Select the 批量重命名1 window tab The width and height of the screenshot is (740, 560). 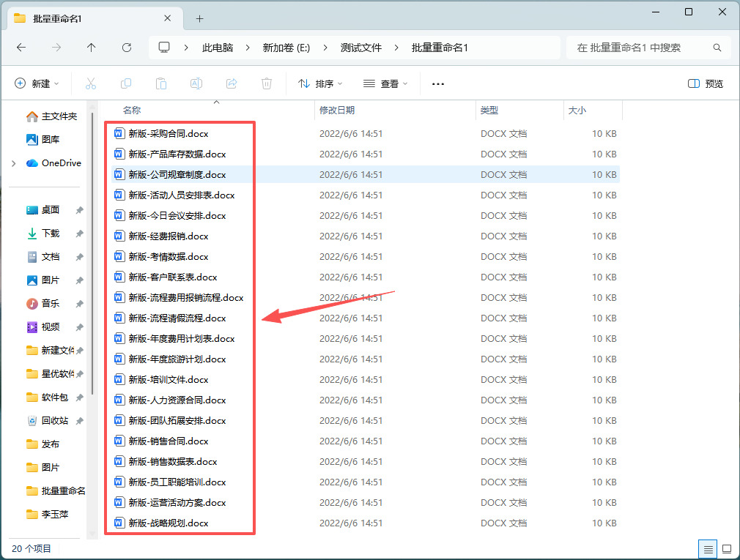(94, 18)
